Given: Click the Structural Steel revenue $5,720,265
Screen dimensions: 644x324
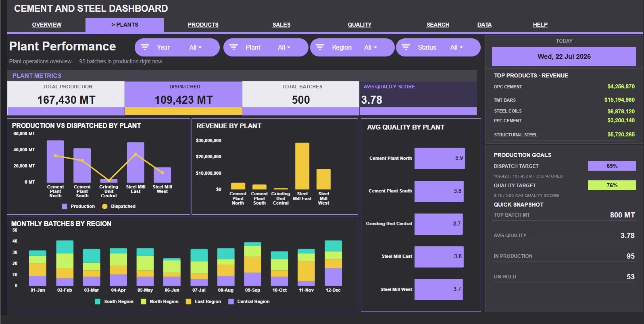Looking at the screenshot, I should tap(621, 134).
